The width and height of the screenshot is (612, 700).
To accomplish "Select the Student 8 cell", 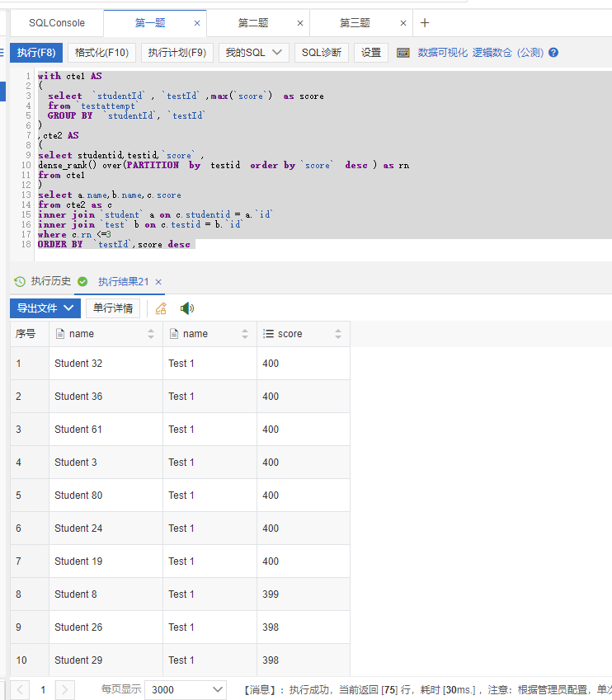I will [106, 594].
